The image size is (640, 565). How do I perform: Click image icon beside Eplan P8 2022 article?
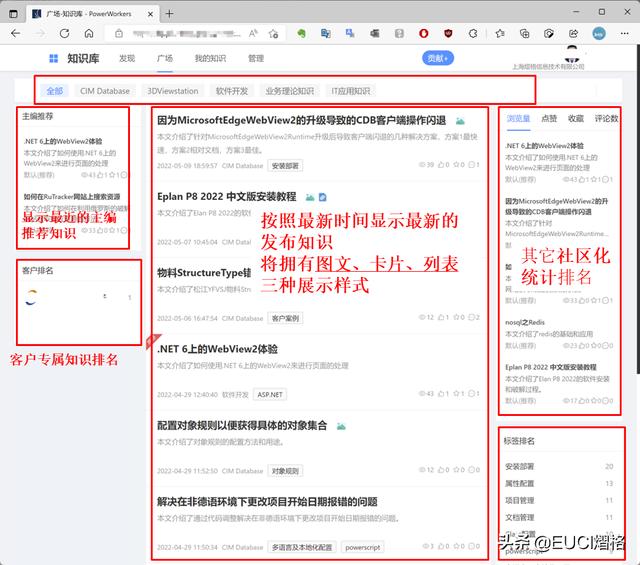[310, 197]
